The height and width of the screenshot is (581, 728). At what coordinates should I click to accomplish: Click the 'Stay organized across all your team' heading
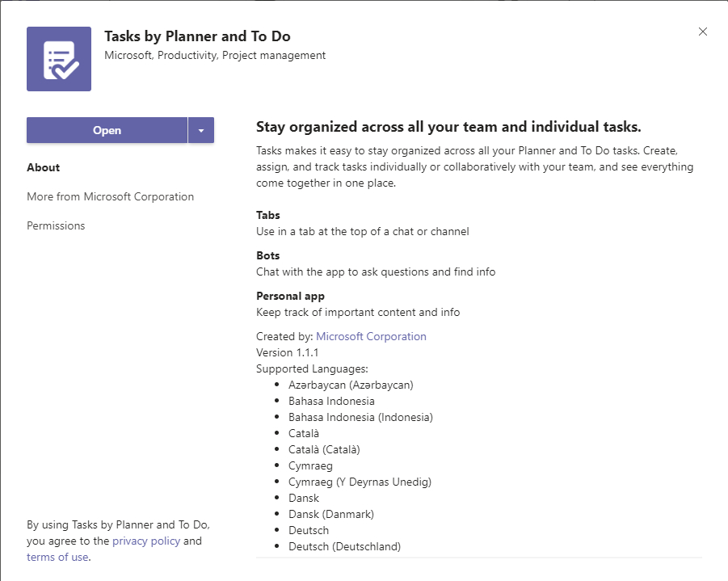tap(448, 127)
